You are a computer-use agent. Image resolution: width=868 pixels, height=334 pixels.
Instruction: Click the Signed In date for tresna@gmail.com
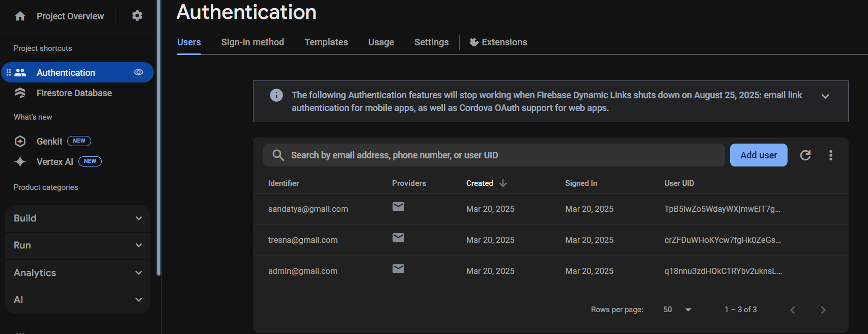[589, 240]
